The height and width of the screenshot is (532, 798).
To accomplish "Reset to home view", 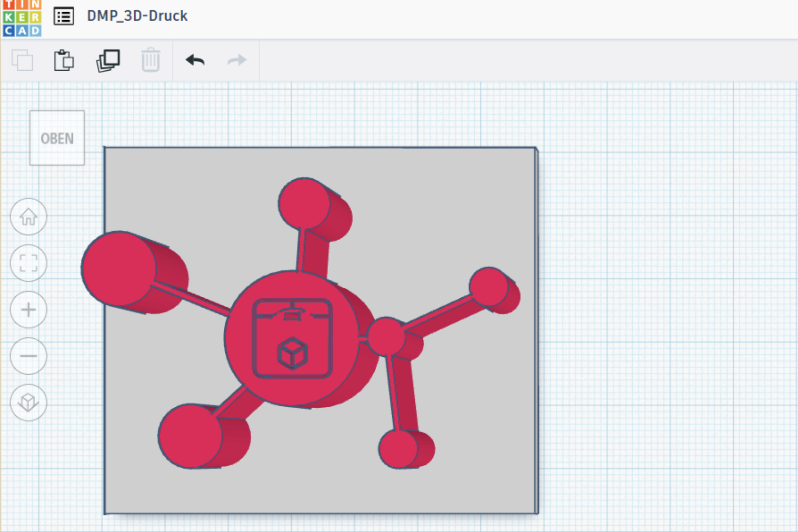I will 28,217.
